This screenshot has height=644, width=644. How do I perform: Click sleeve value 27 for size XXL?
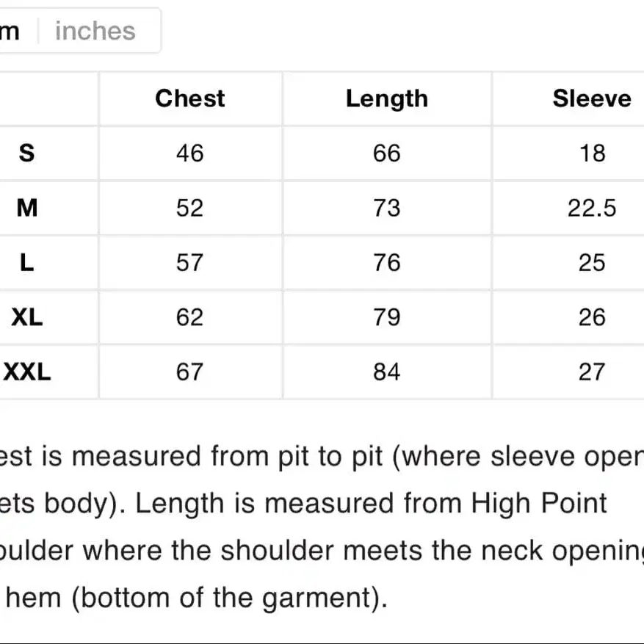click(x=592, y=372)
